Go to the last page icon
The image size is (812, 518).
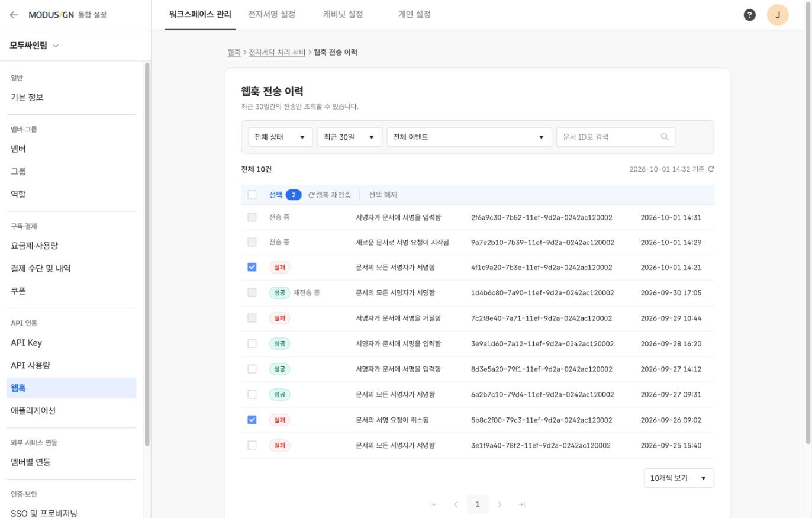point(521,504)
